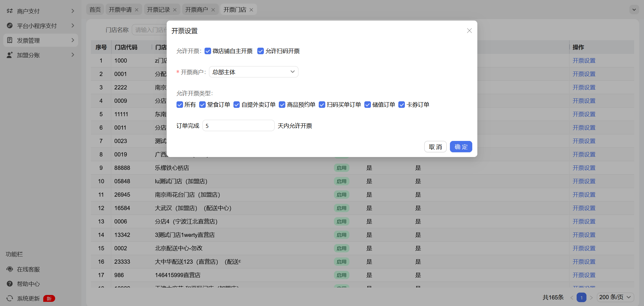
Task: Uncheck 允许扫码开票 checkbox
Action: (261, 51)
